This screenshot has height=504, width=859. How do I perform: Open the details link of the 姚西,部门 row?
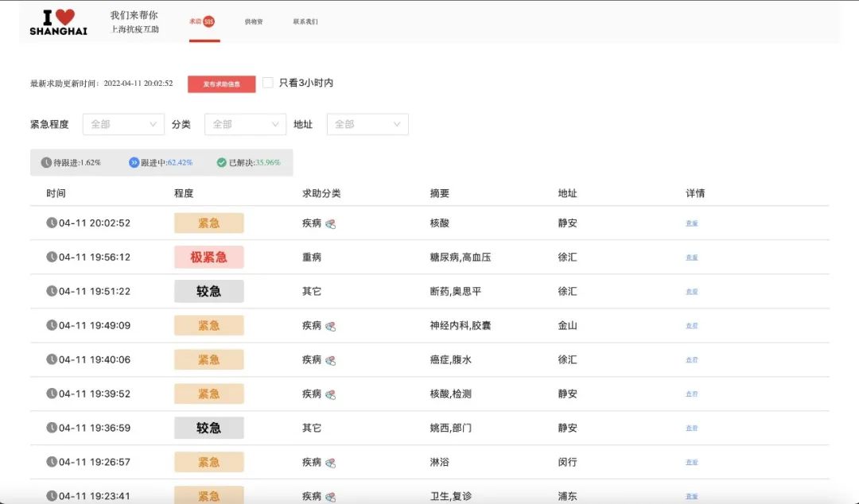[x=692, y=428]
